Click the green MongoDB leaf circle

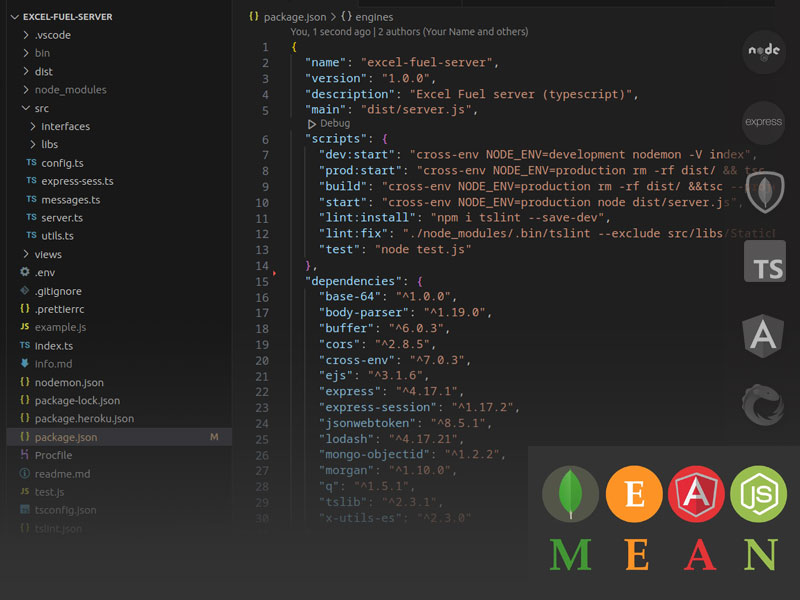[571, 494]
